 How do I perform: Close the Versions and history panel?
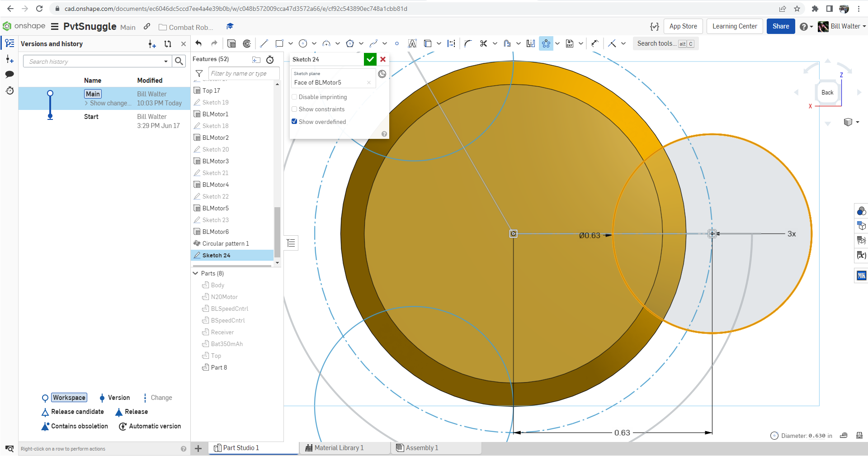(183, 44)
